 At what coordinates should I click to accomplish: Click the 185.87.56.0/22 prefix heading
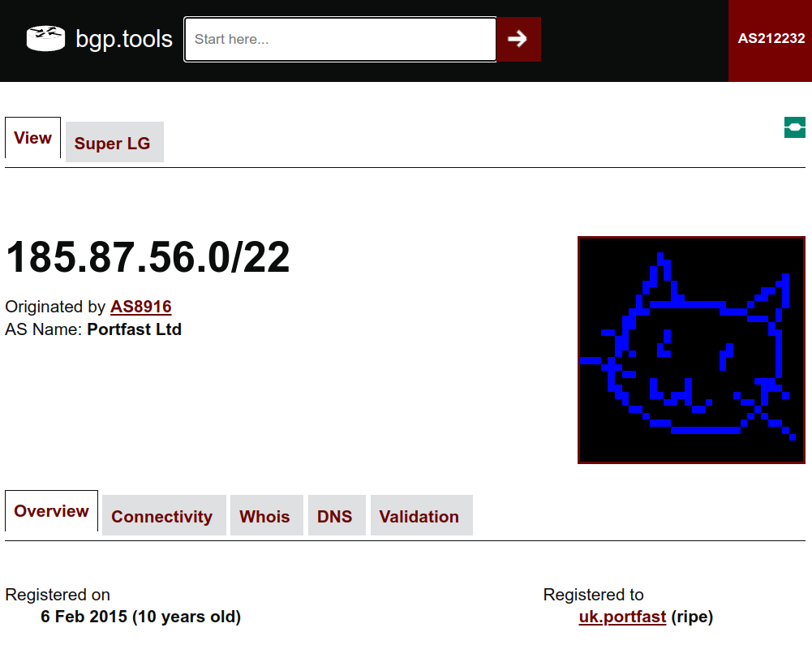(x=148, y=257)
